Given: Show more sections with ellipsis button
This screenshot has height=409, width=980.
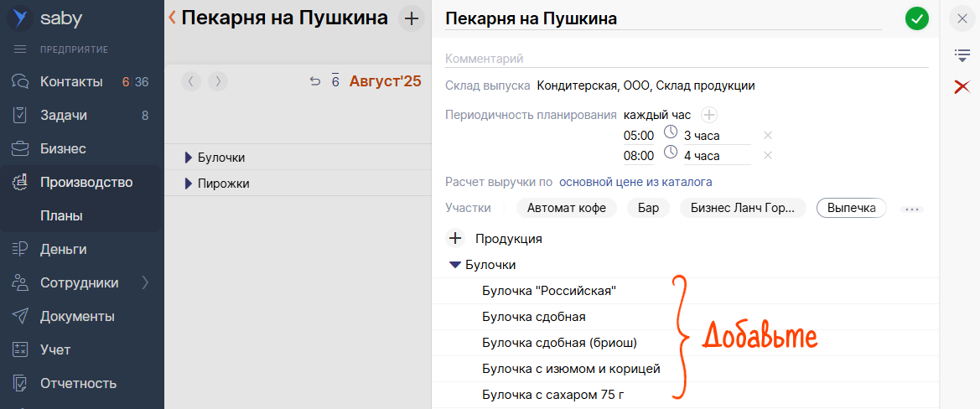Looking at the screenshot, I should coord(911,209).
